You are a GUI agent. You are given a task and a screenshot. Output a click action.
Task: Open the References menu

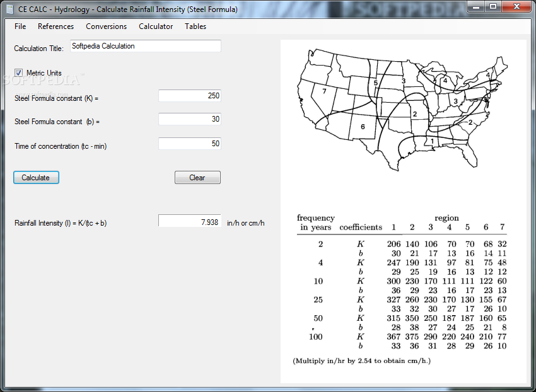pyautogui.click(x=55, y=26)
